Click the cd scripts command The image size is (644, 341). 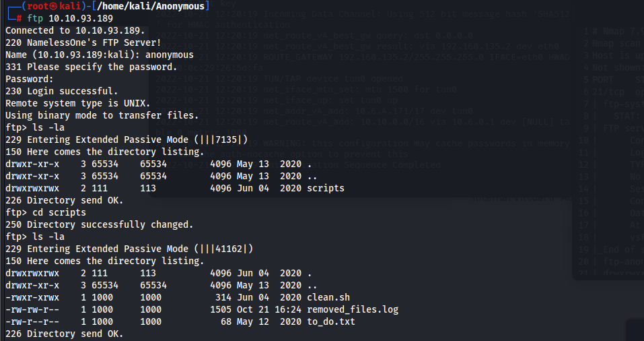(59, 212)
